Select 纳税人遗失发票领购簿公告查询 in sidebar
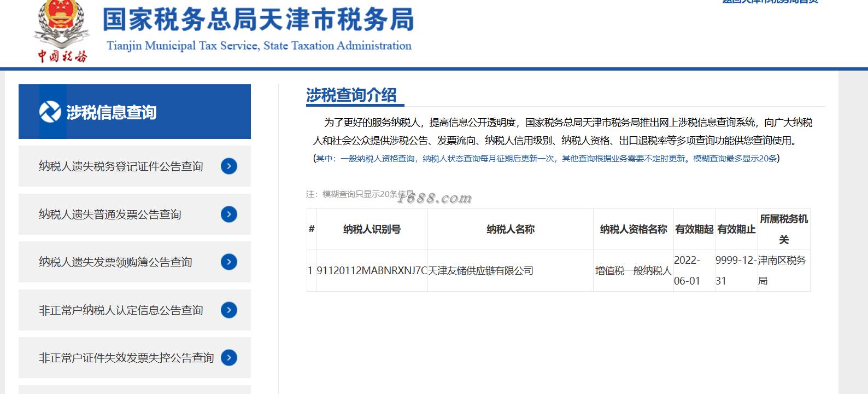Image resolution: width=868 pixels, height=394 pixels. [x=134, y=262]
